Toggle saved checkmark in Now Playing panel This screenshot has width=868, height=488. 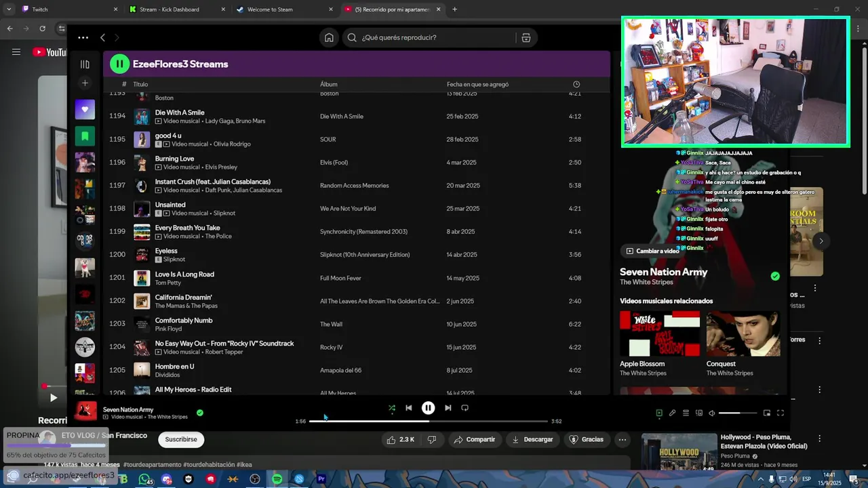(775, 276)
